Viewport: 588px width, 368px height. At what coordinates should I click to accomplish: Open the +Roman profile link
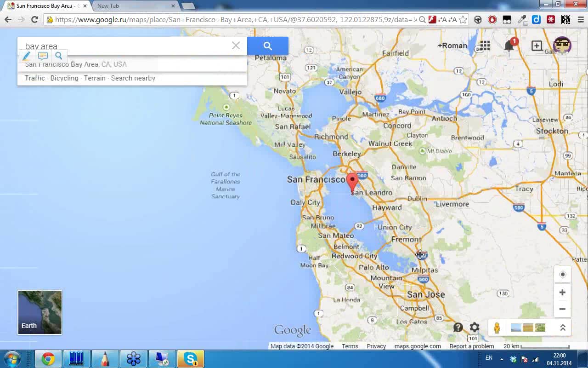pyautogui.click(x=452, y=46)
